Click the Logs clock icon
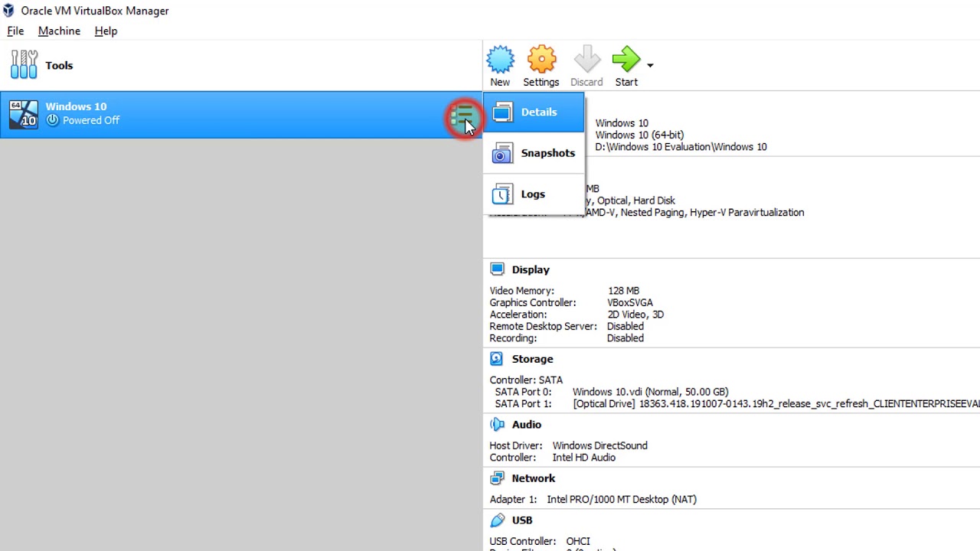 (502, 194)
